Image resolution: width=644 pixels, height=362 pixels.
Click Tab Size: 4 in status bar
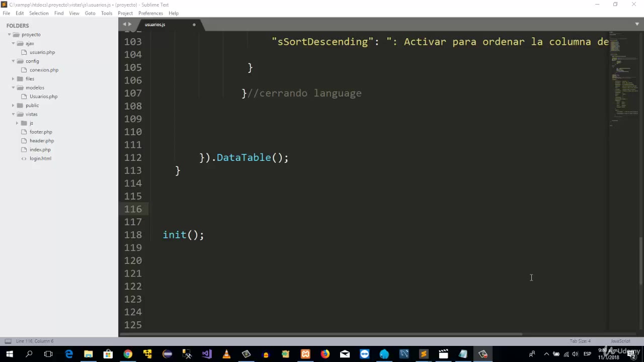point(580,341)
